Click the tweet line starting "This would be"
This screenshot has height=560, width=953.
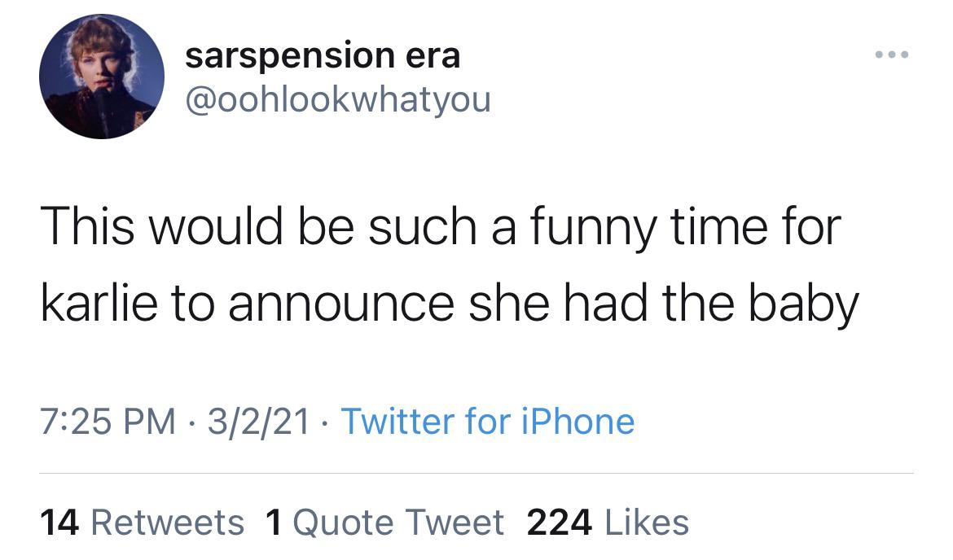click(440, 227)
